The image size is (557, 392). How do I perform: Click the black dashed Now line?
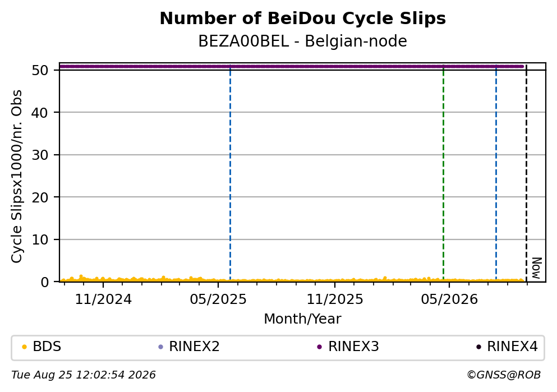(526, 174)
